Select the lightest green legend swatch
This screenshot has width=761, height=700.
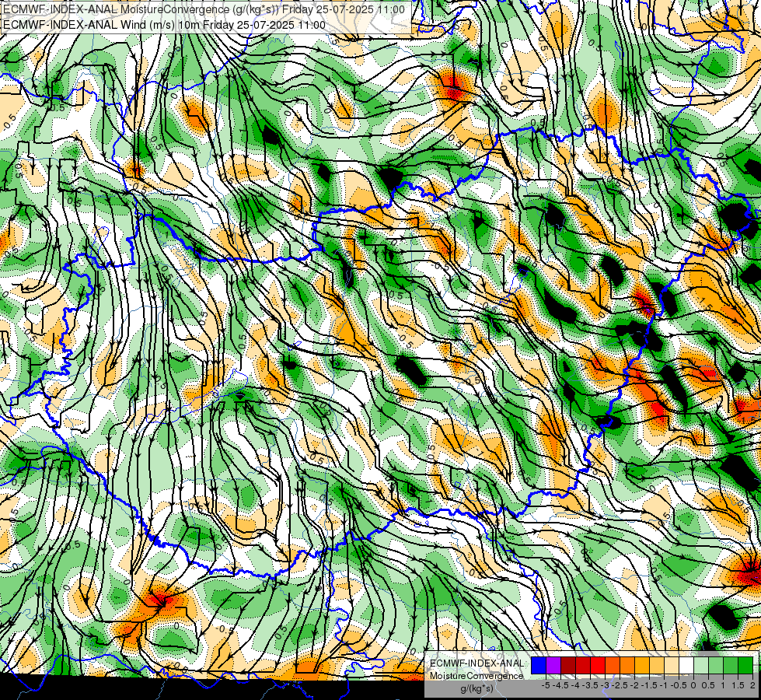pos(701,665)
